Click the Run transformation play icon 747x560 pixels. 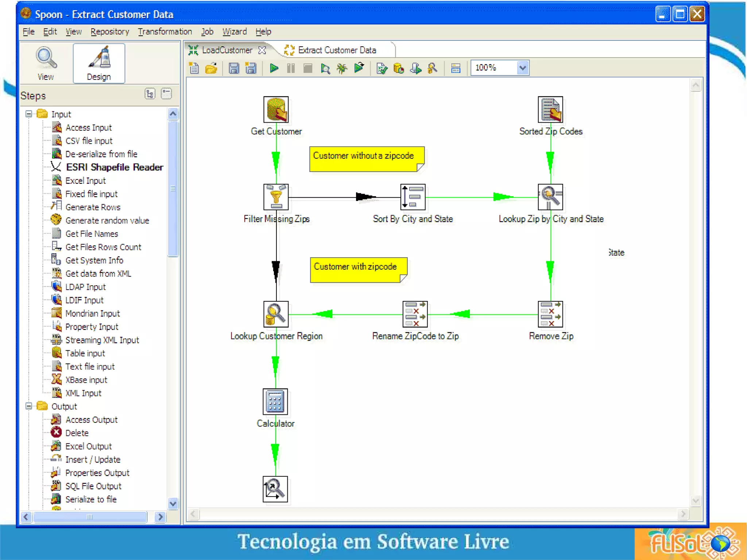[274, 68]
